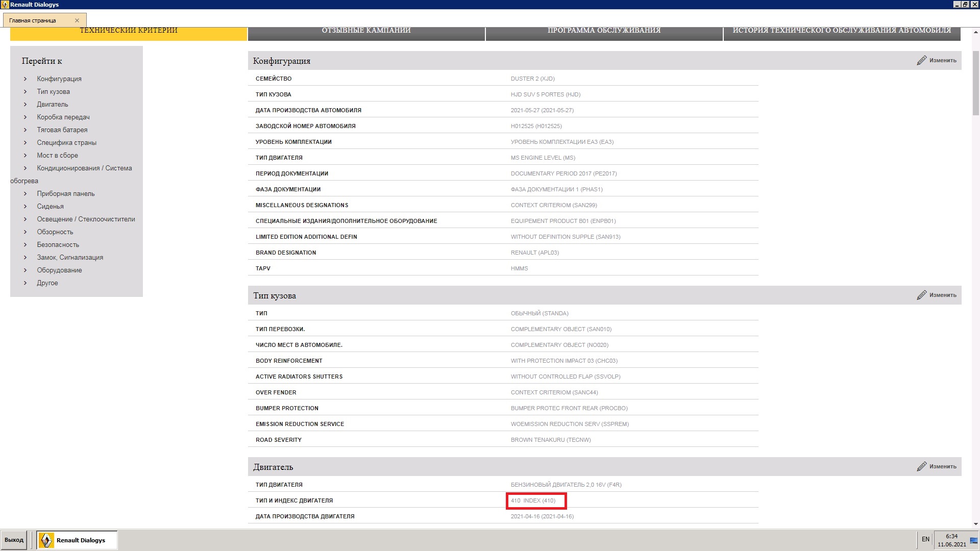980x551 pixels.
Task: Select value 410 INDEX (410)
Action: tap(533, 500)
